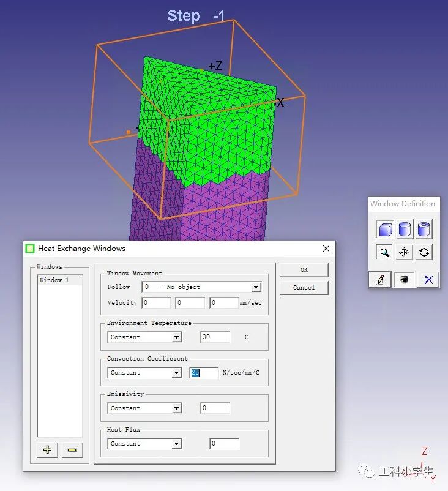Click the blue X delete window icon
Screen dimensions: 448x491
[x=428, y=279]
